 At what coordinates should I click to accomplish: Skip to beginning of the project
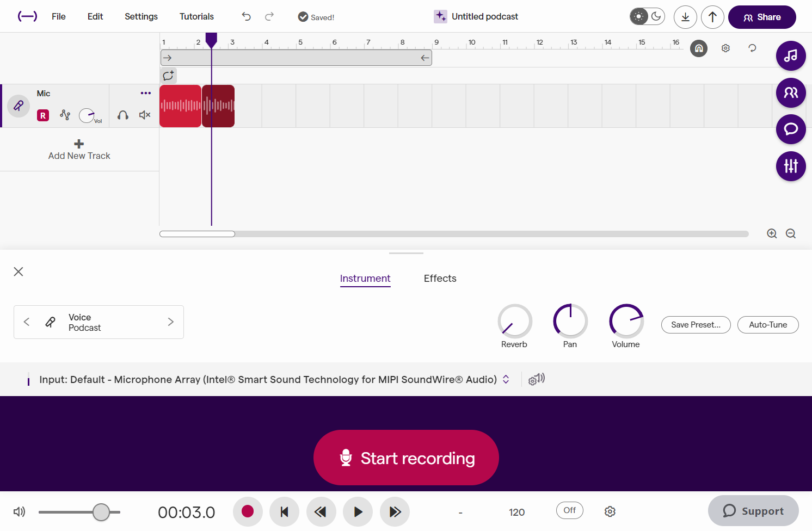coord(284,511)
